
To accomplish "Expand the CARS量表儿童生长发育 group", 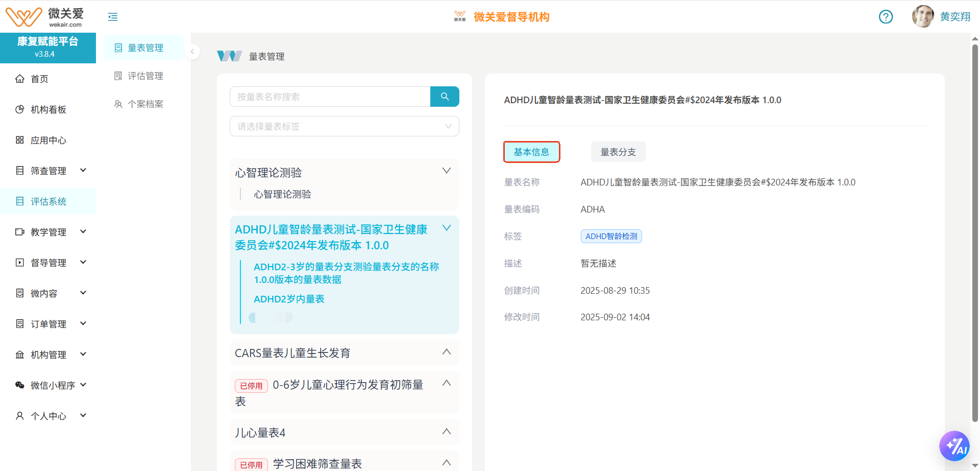I will point(446,352).
